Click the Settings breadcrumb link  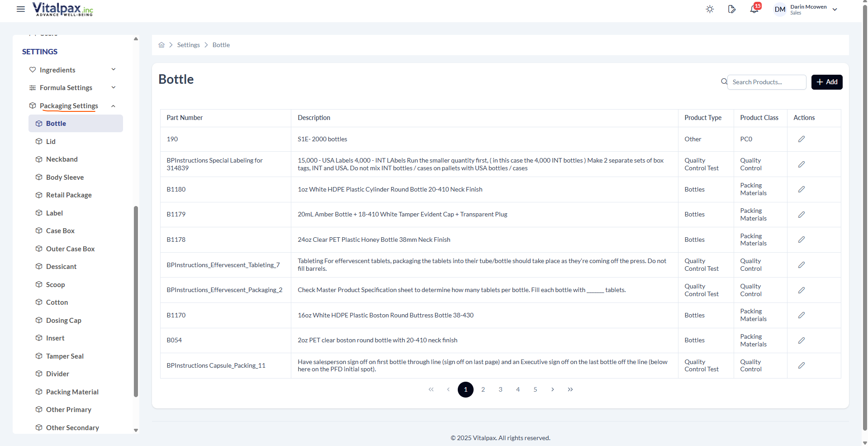click(188, 45)
